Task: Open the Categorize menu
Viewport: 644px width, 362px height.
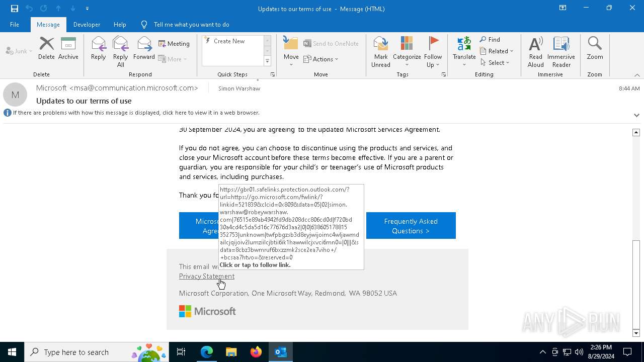Action: coord(407,51)
